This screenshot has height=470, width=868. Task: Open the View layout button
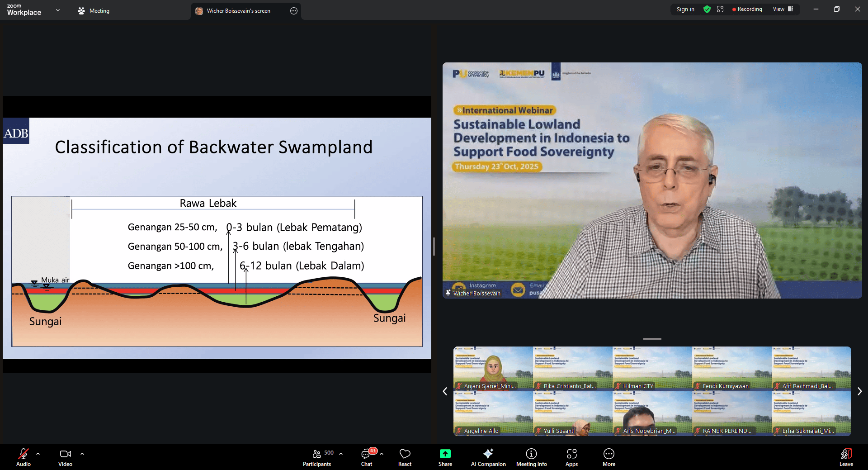pyautogui.click(x=783, y=9)
